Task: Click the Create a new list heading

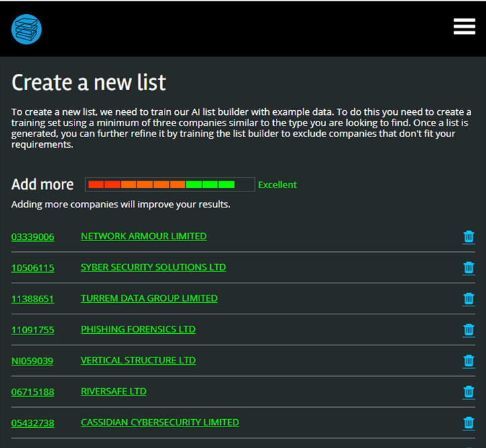Action: [x=89, y=83]
